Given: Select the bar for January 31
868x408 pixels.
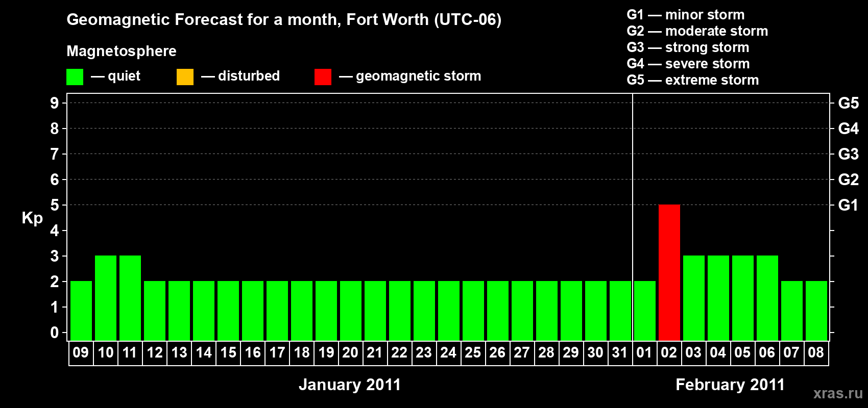Looking at the screenshot, I should pyautogui.click(x=620, y=311).
